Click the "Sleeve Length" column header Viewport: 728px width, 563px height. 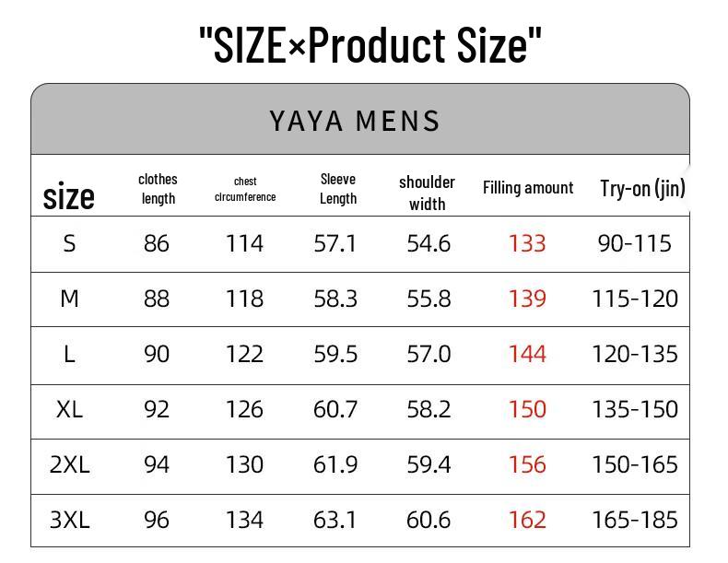click(338, 188)
